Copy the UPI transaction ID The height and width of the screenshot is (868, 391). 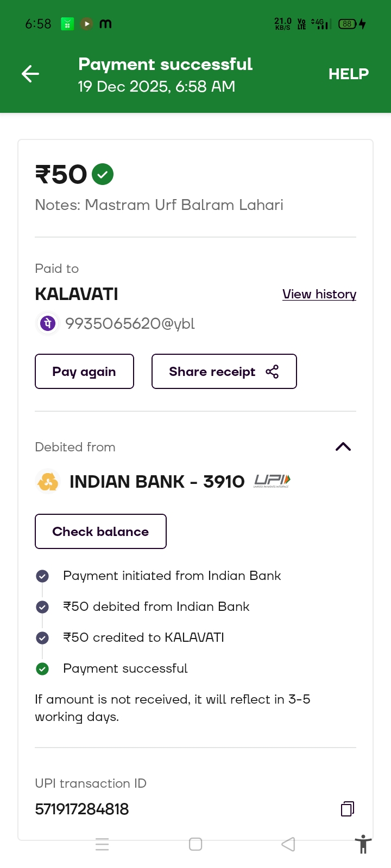click(347, 809)
